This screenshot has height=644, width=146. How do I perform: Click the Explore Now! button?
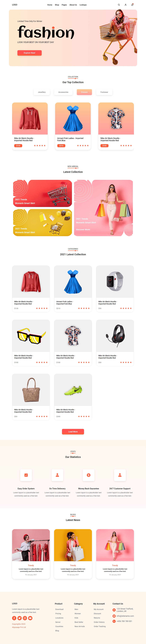[x=29, y=53]
